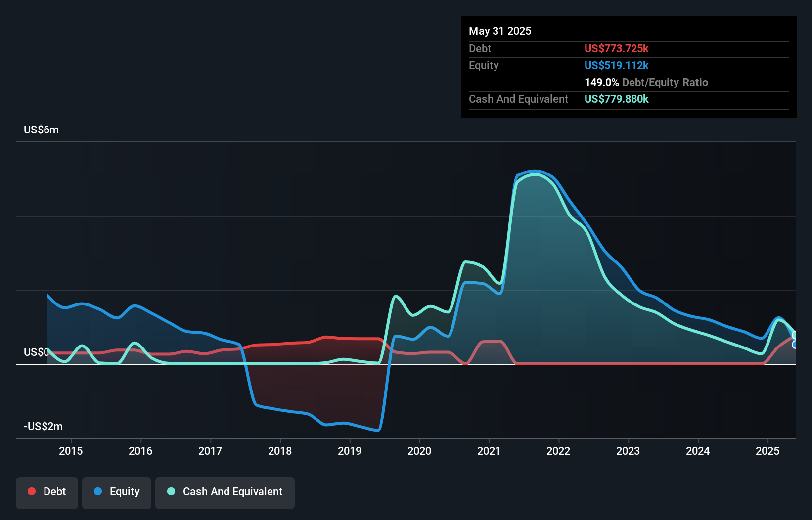Click the -US$2m y-axis label

(44, 426)
